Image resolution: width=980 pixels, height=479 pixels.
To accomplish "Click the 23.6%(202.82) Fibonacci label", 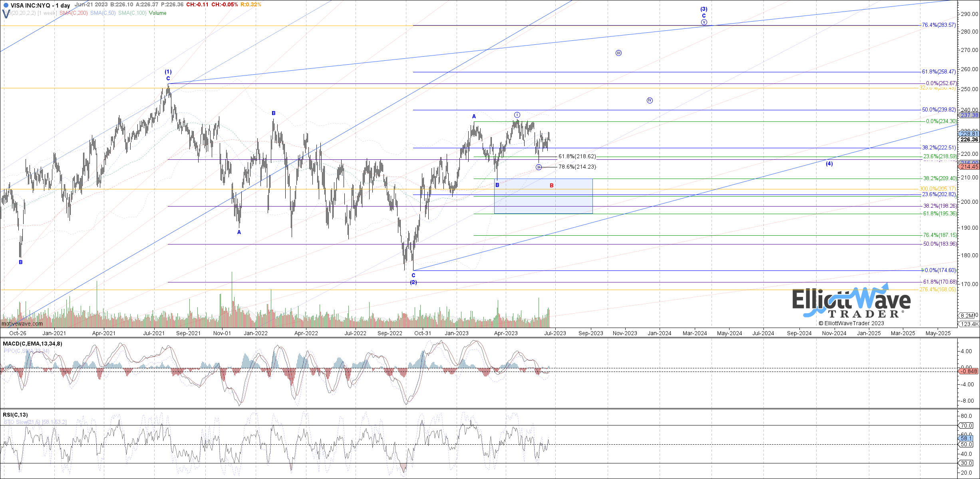I will click(939, 195).
